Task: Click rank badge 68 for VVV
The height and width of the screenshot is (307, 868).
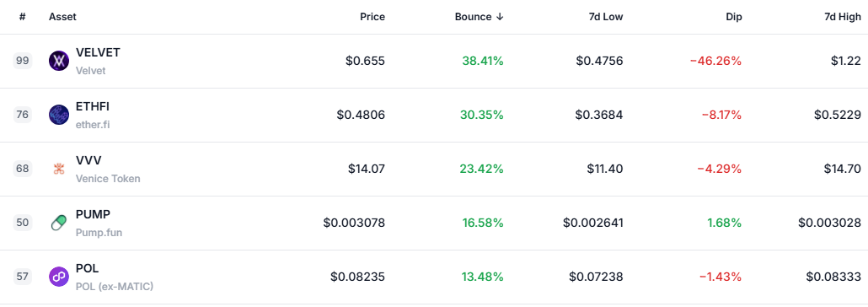Action: click(23, 169)
